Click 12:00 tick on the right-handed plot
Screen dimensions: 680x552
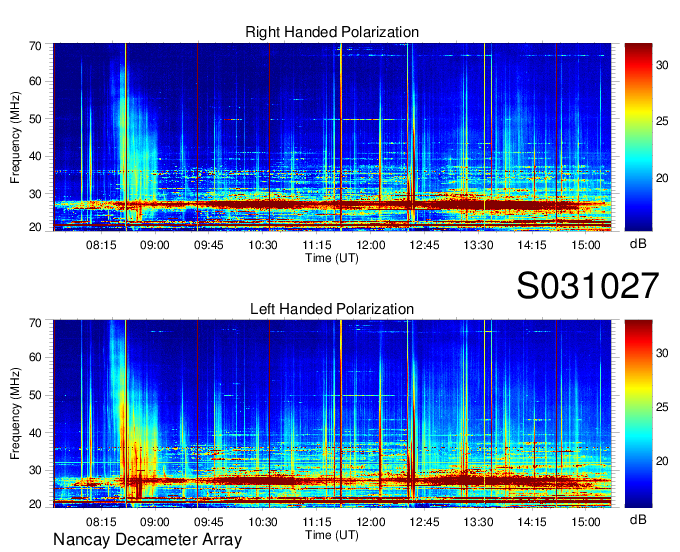coord(371,245)
